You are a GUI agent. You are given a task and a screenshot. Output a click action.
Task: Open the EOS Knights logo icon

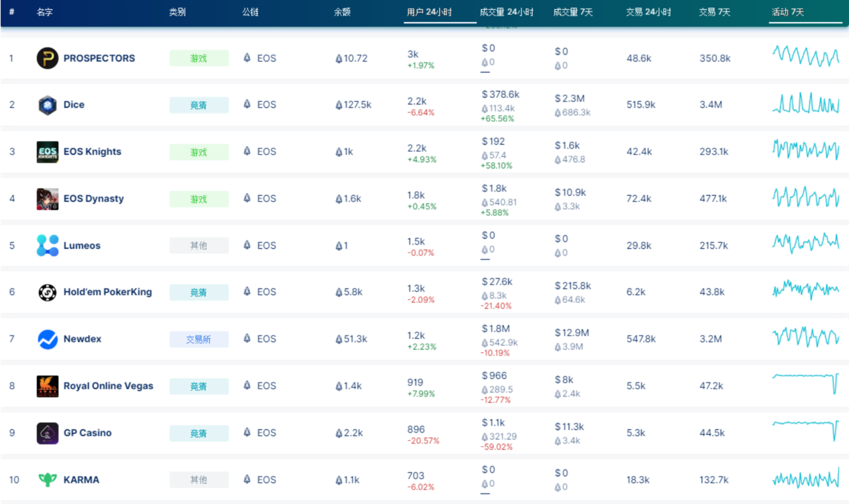(x=47, y=152)
